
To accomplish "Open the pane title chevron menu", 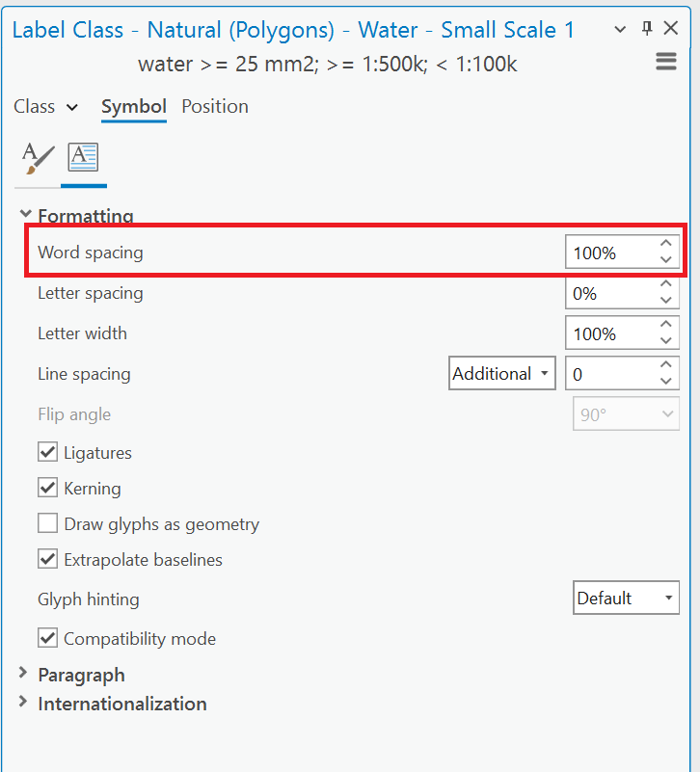I will 620,30.
